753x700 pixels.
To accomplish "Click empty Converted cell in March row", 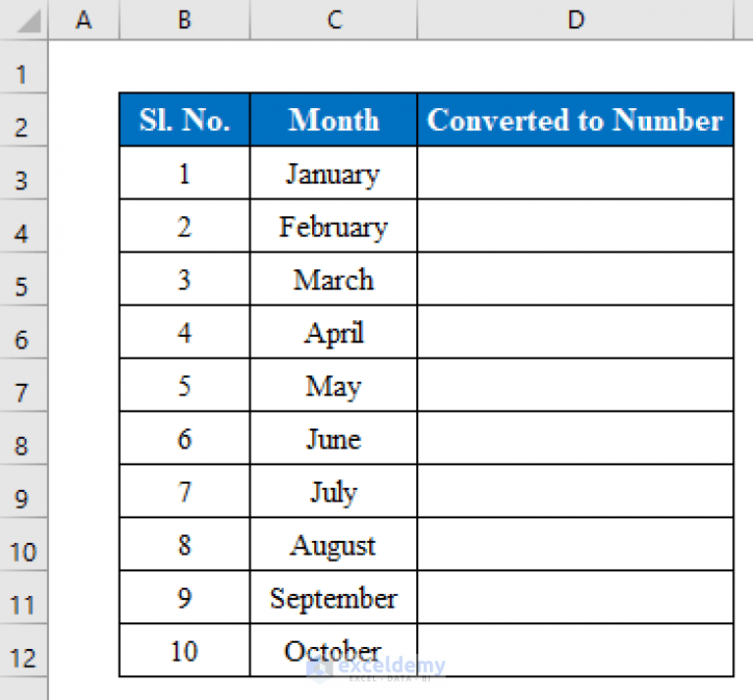I will (x=575, y=279).
